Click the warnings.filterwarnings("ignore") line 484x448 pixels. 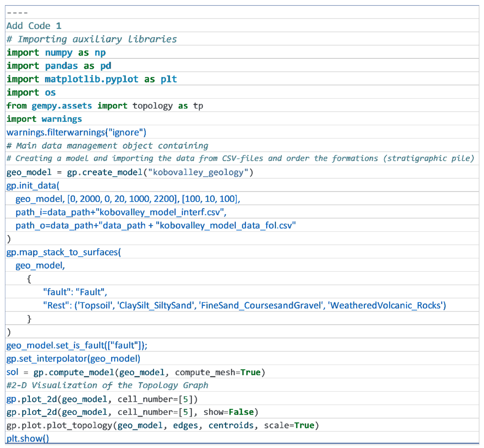(76, 132)
